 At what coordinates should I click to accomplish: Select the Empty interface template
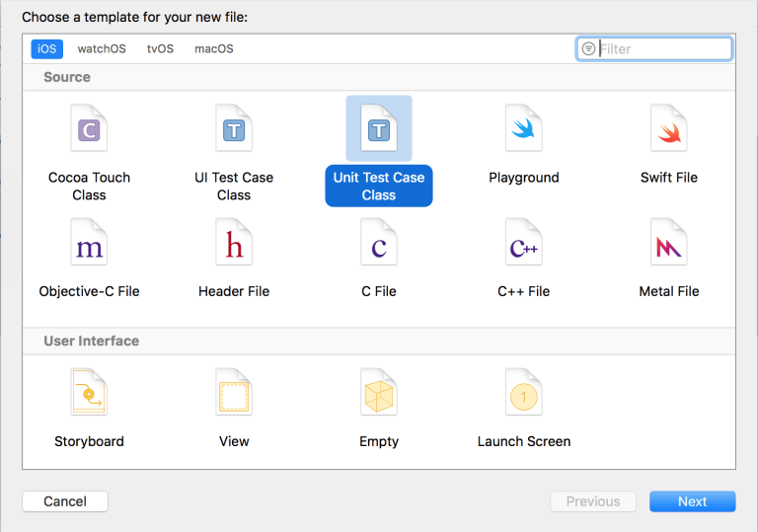point(379,394)
